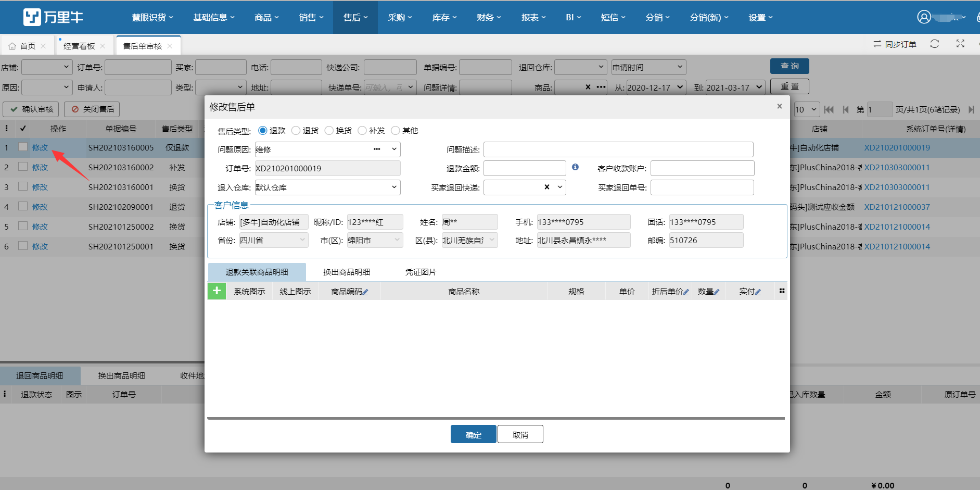
Task: Click 确定 to confirm changes
Action: coord(474,434)
